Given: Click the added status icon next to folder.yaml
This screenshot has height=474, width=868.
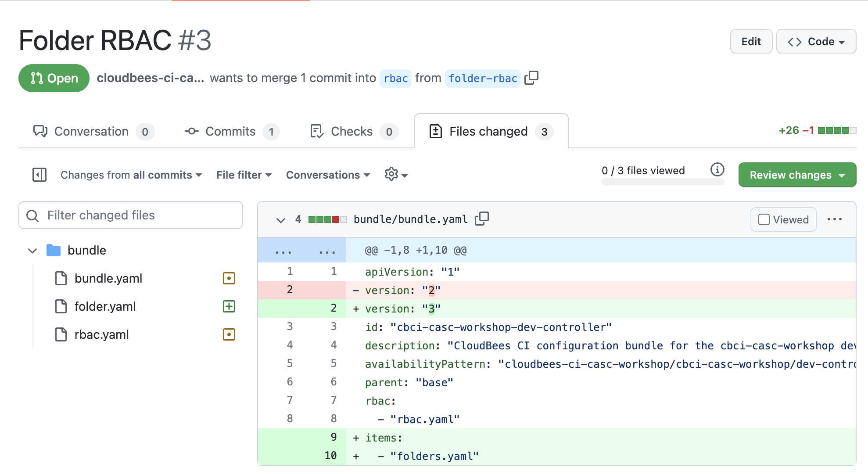Looking at the screenshot, I should coord(229,306).
